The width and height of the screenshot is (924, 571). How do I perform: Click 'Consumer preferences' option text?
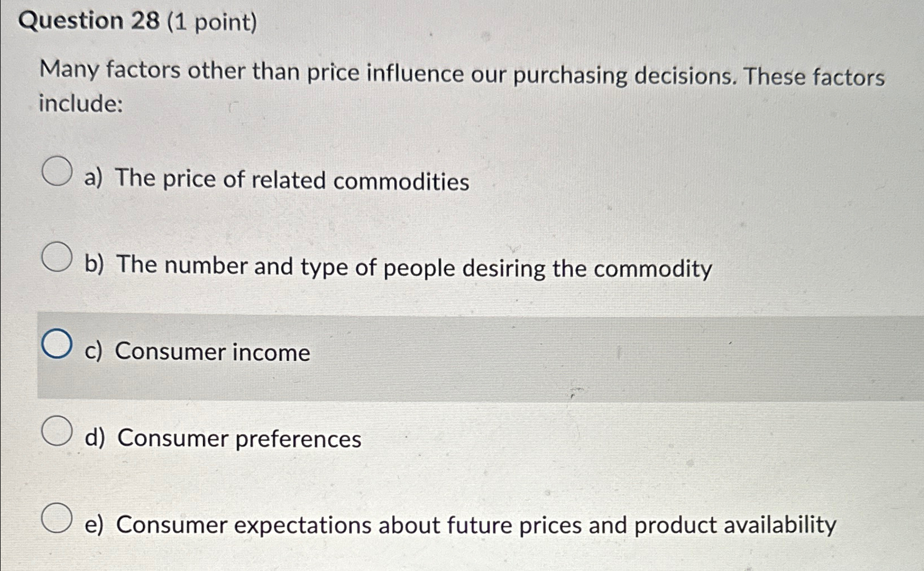(x=238, y=439)
